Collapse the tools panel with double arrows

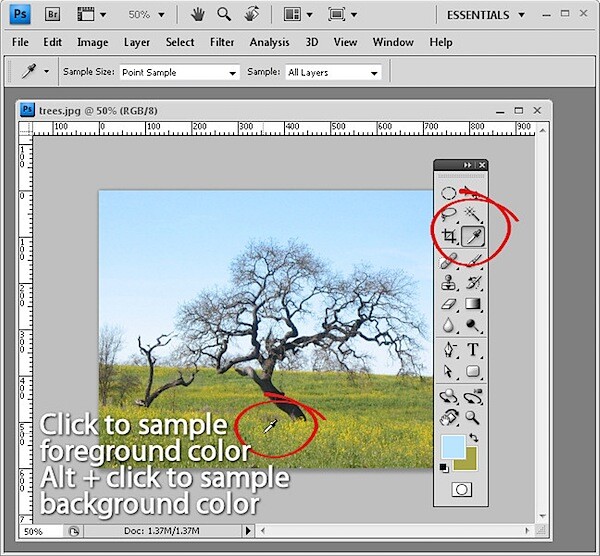(467, 165)
